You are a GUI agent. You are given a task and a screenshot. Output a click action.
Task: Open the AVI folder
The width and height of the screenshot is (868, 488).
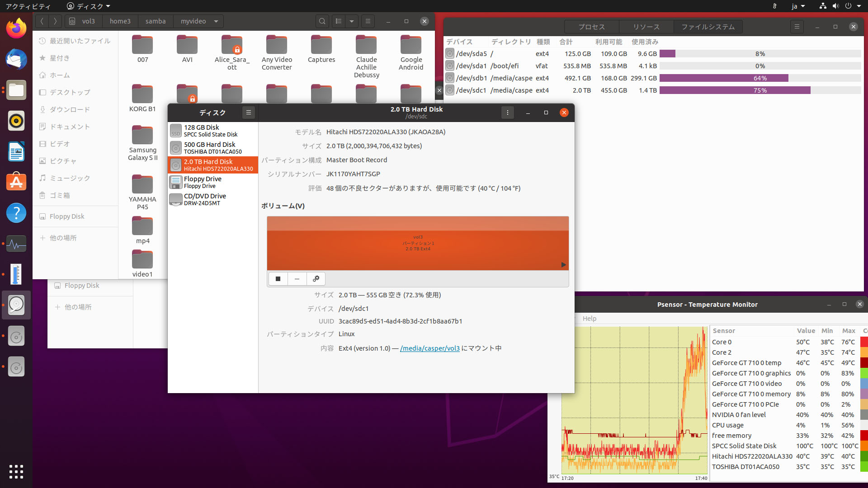(187, 49)
